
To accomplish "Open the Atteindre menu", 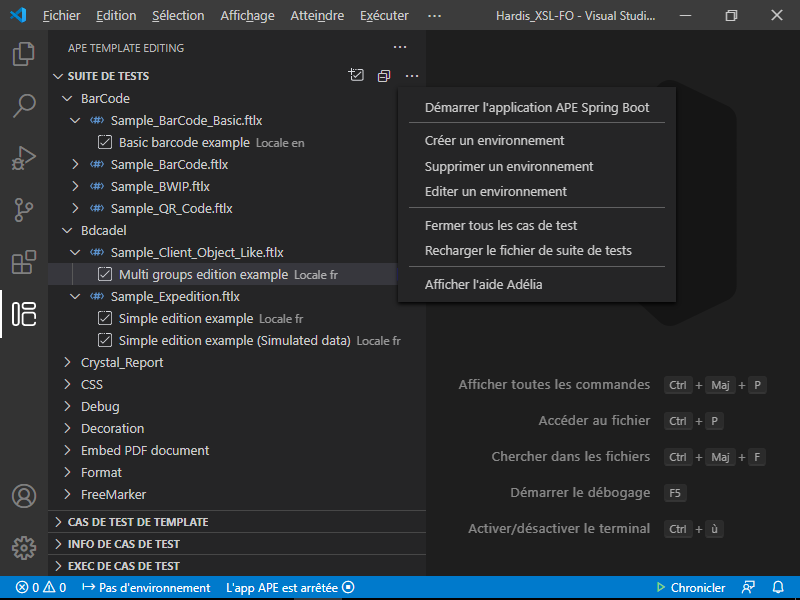I will coord(317,16).
